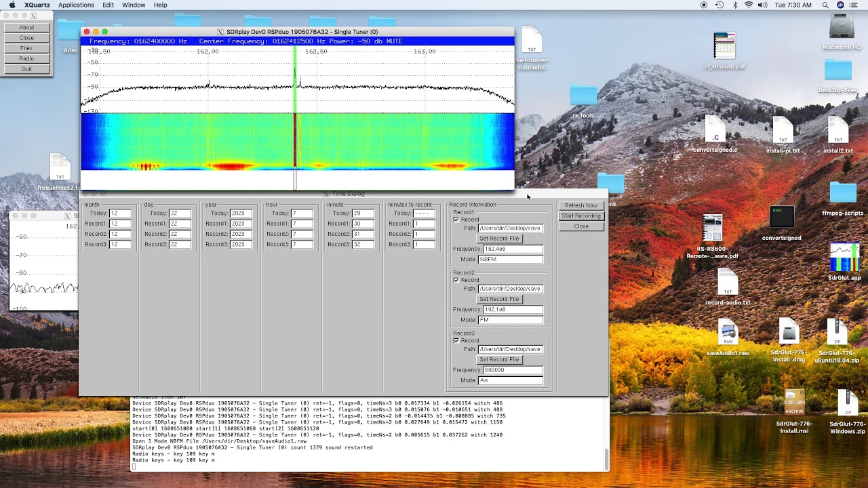Select the convertsigned.c source file
This screenshot has height=488, width=868.
tap(715, 129)
